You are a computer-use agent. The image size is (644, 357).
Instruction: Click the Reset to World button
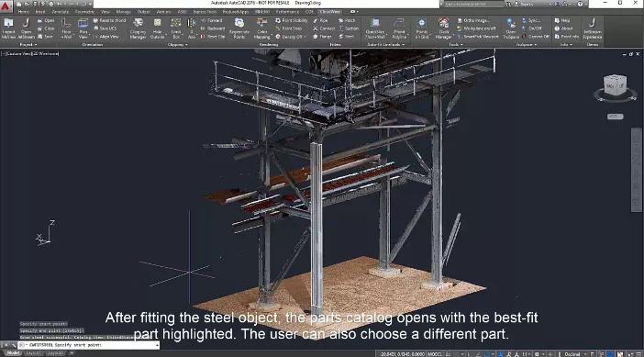tap(110, 20)
